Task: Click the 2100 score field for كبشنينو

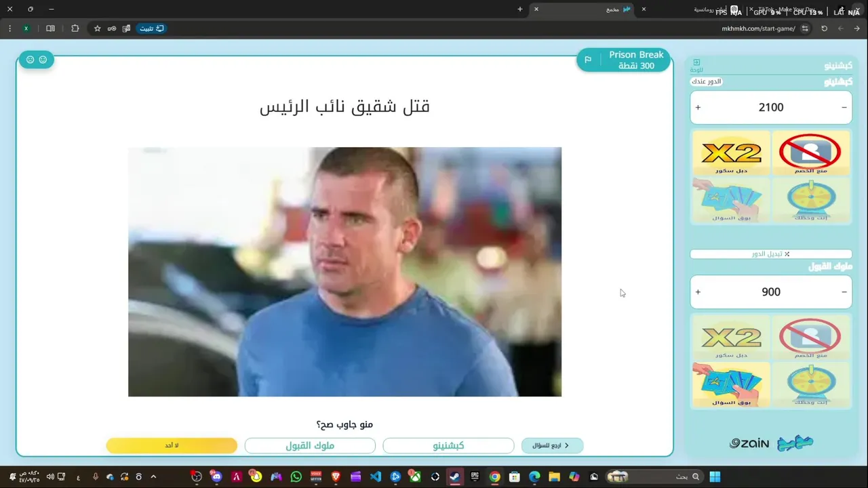Action: coord(771,107)
